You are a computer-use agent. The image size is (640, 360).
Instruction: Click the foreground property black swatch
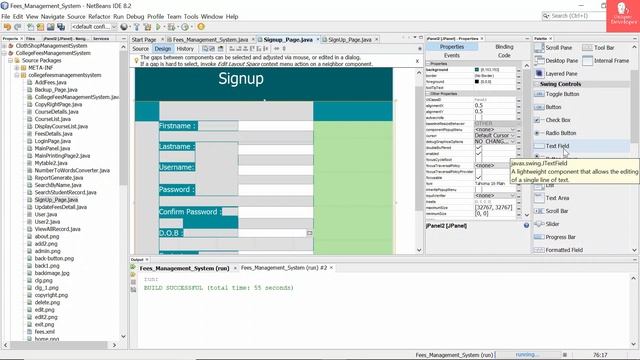477,82
